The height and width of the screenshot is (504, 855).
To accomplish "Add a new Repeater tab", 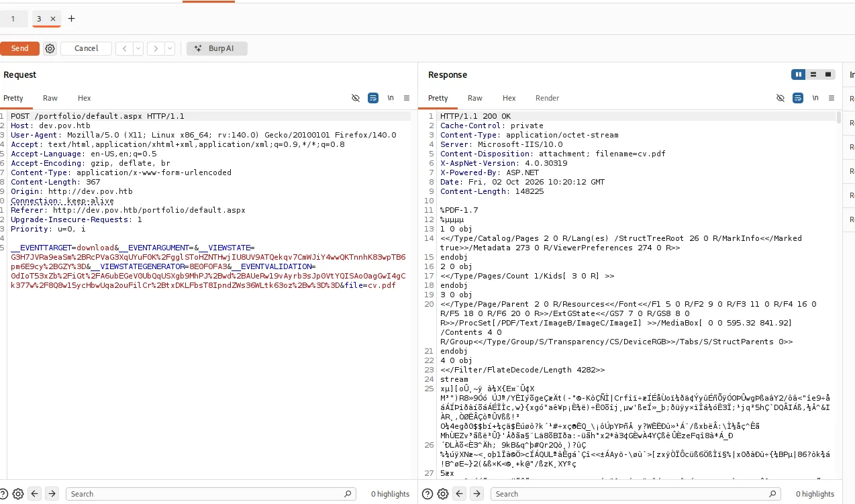I will click(x=71, y=18).
